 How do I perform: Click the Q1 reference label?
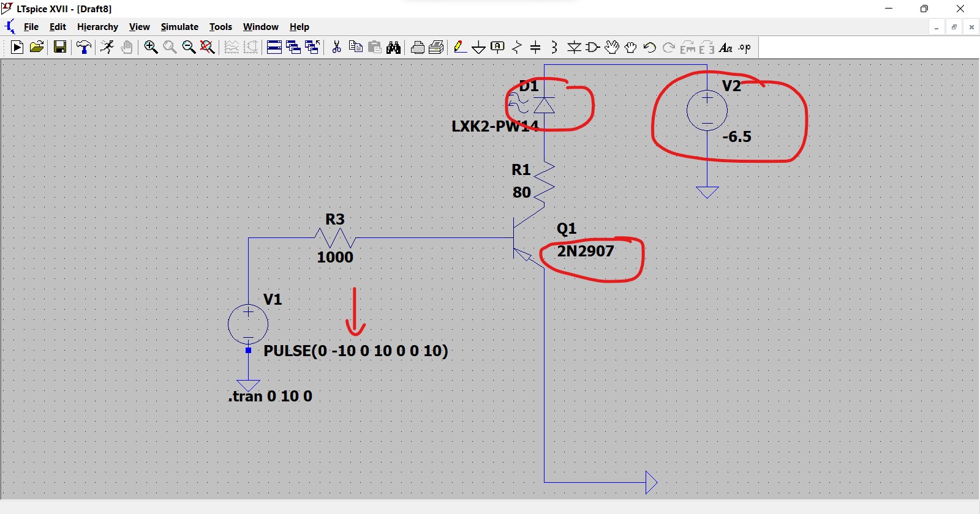coord(567,229)
